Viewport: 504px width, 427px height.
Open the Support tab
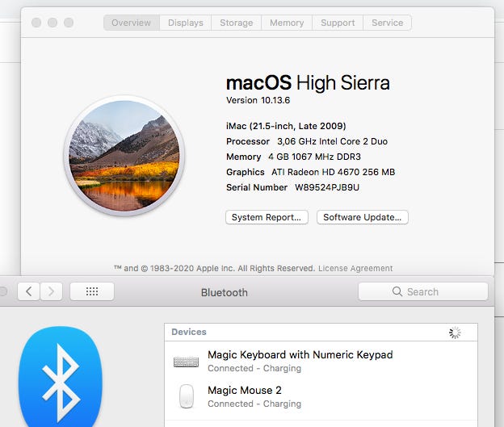coord(338,23)
